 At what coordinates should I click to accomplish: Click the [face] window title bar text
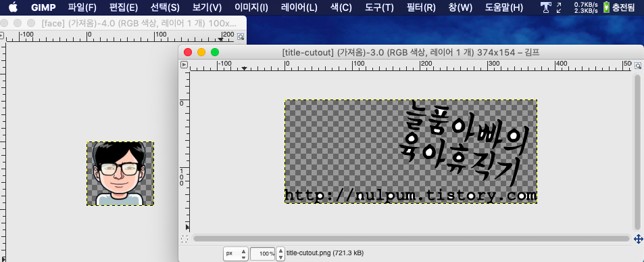click(139, 24)
